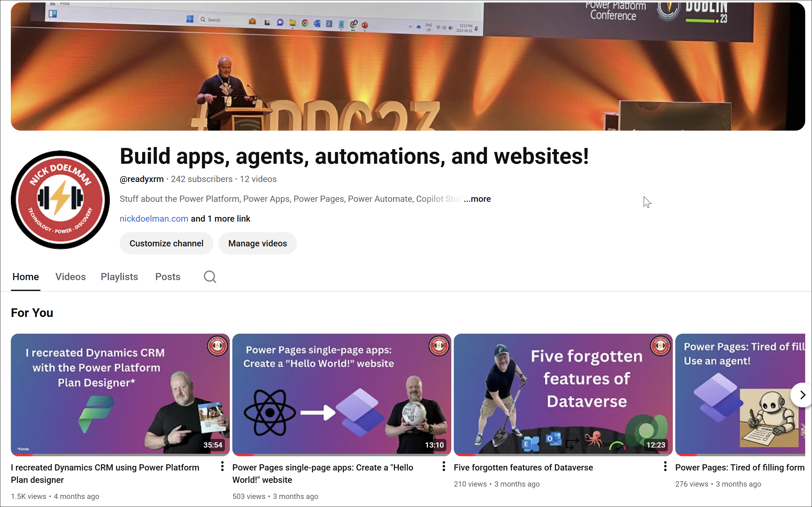Image resolution: width=812 pixels, height=507 pixels.
Task: Open the Five forgotten features of Dataverse thumbnail
Action: pyautogui.click(x=563, y=394)
